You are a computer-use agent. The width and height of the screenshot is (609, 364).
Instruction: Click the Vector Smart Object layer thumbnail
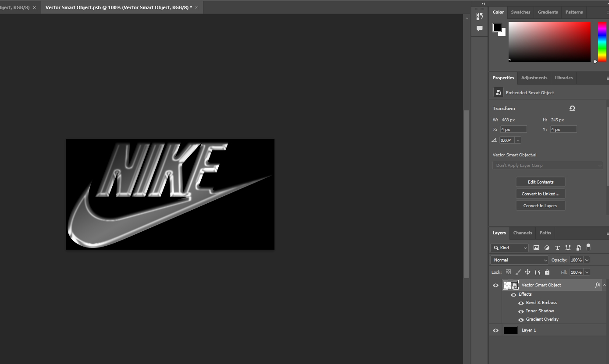point(511,285)
